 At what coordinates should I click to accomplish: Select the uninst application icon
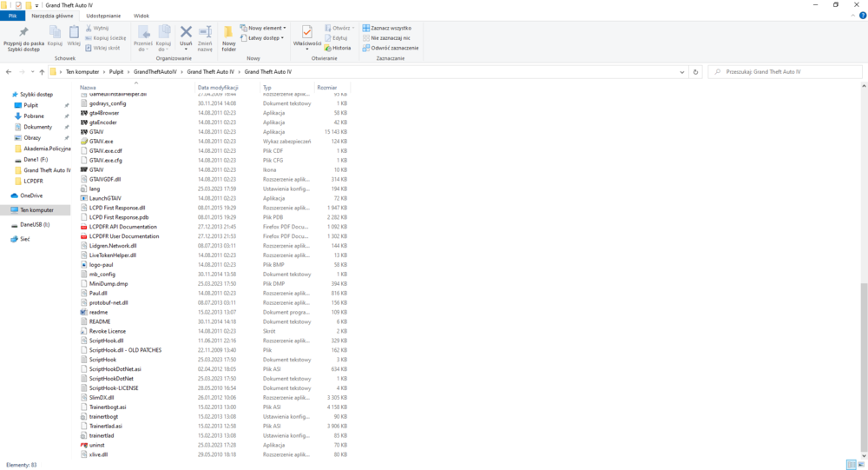[84, 445]
